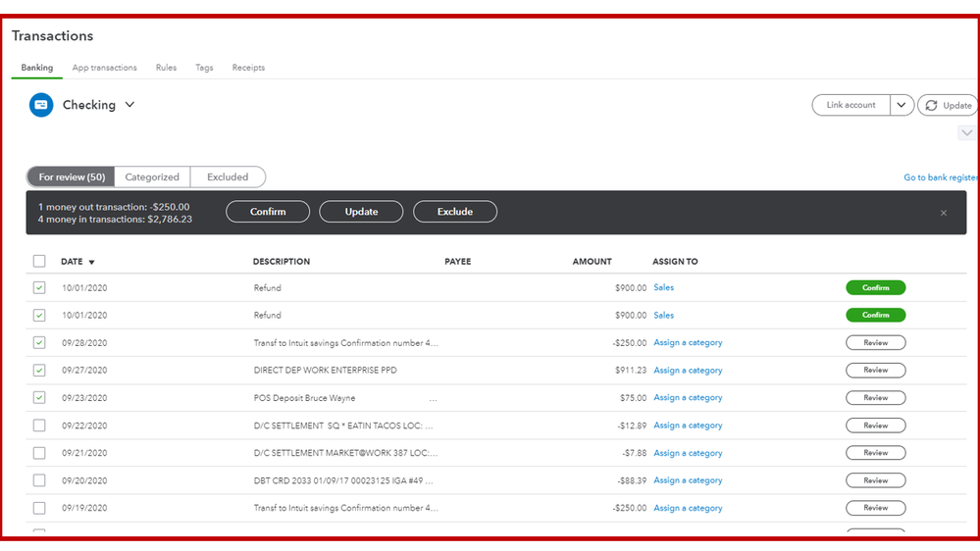Sort by the DATE column arrow
Screen dimensions: 980x551
pos(91,263)
